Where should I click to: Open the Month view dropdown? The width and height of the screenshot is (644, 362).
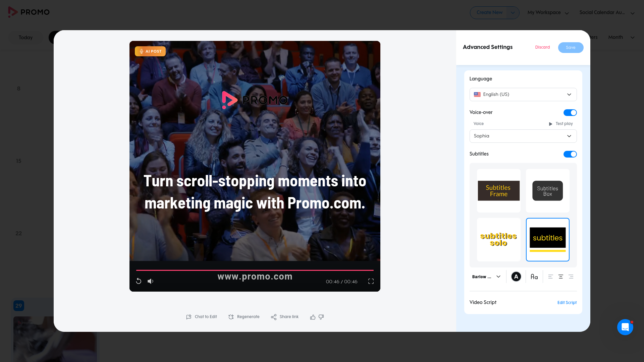[622, 37]
